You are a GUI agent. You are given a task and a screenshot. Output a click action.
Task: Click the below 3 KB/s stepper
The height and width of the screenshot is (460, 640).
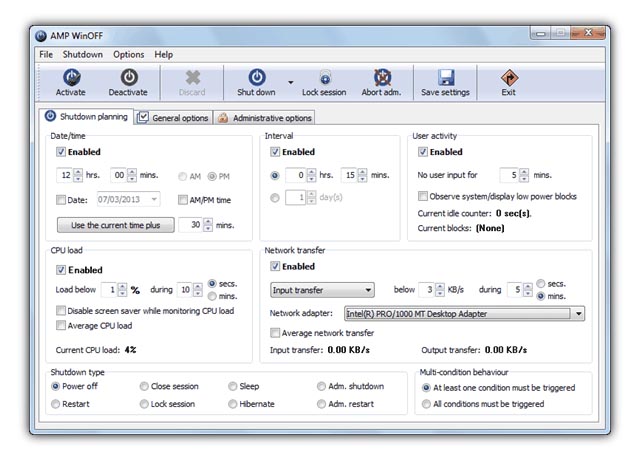coord(440,290)
